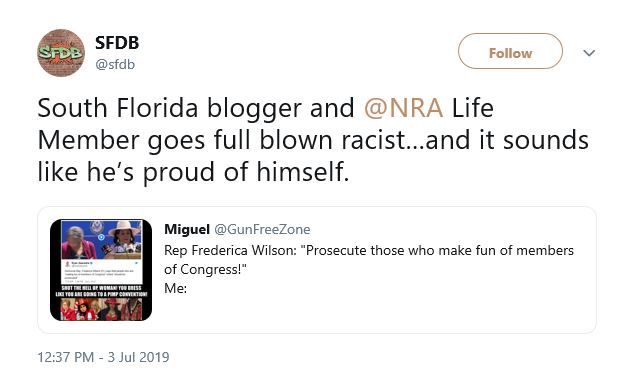
Task: Click the embedded tweet screenshot inside thumbnail
Action: [x=101, y=271]
